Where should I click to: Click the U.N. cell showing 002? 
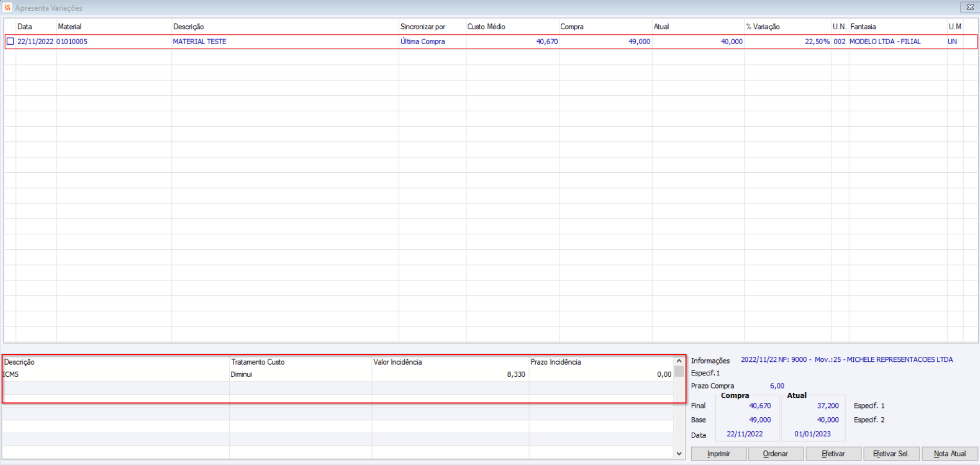coord(839,42)
